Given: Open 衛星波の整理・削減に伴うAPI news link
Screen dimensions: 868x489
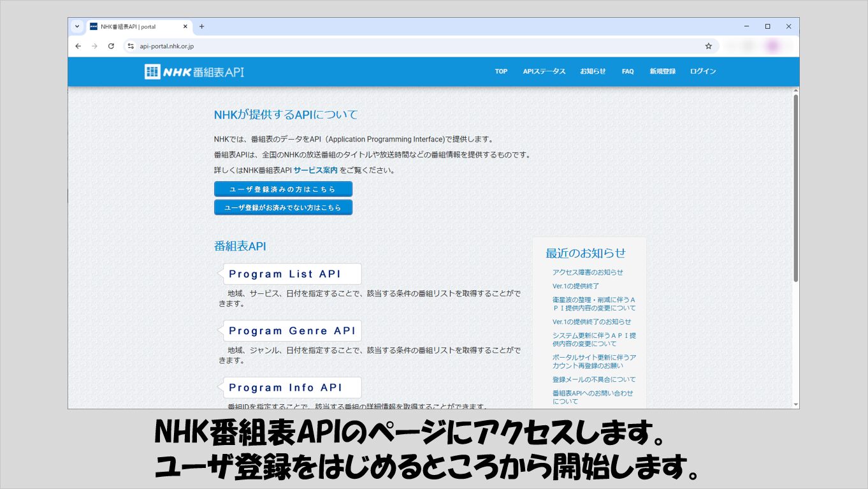Looking at the screenshot, I should (x=594, y=303).
